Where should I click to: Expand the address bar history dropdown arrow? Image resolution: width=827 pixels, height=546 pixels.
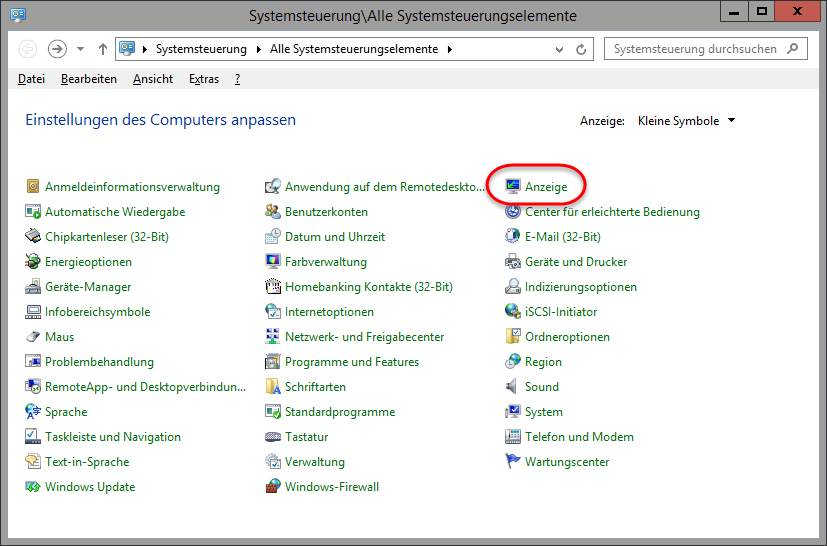559,50
